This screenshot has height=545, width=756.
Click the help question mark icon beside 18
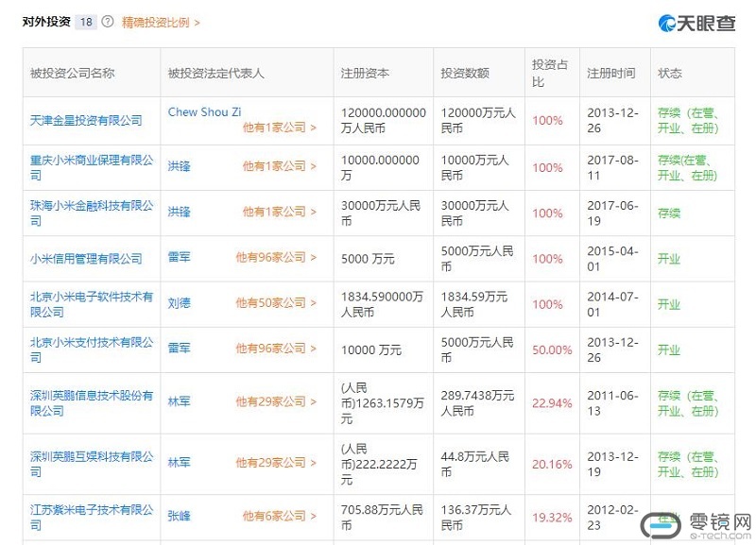(108, 22)
